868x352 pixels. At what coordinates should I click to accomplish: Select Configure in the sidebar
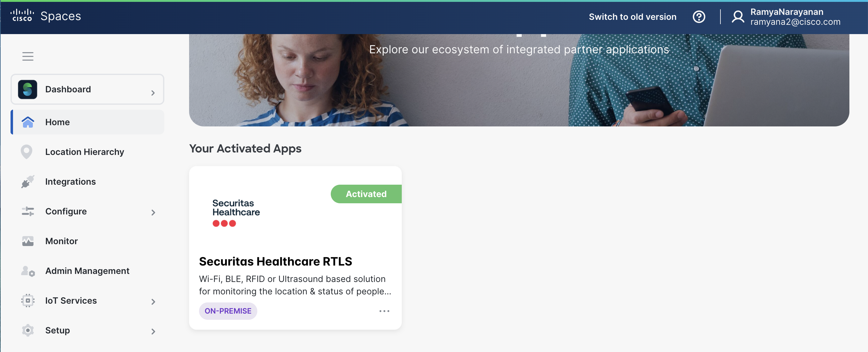coord(66,212)
